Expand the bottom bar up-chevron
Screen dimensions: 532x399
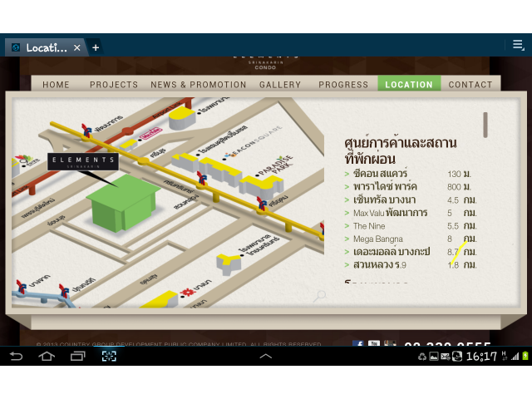tap(266, 356)
